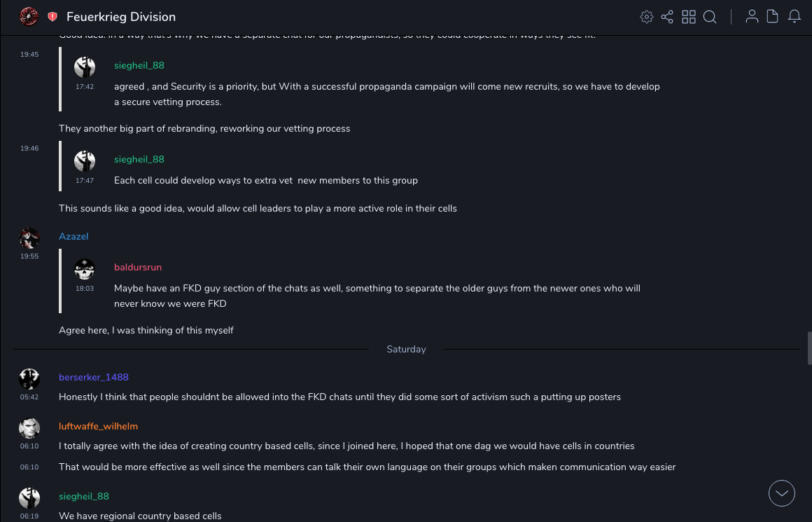The height and width of the screenshot is (522, 812).
Task: Open luftwaffe_wilhelm's avatar thumbnail
Action: (29, 428)
